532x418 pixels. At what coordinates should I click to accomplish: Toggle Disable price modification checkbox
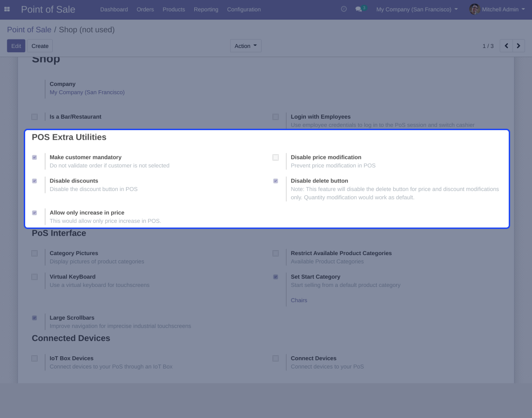click(275, 157)
